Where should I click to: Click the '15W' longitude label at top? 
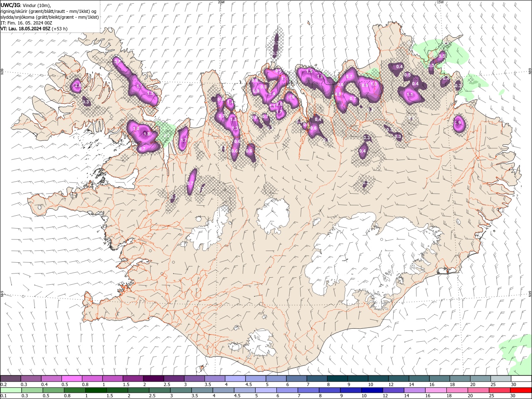click(x=440, y=2)
